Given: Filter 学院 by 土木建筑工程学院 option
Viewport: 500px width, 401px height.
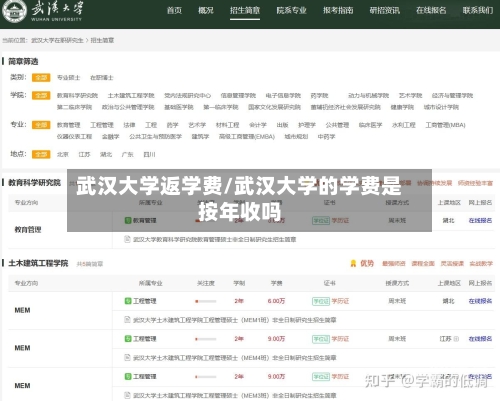Looking at the screenshot, I should (x=131, y=96).
